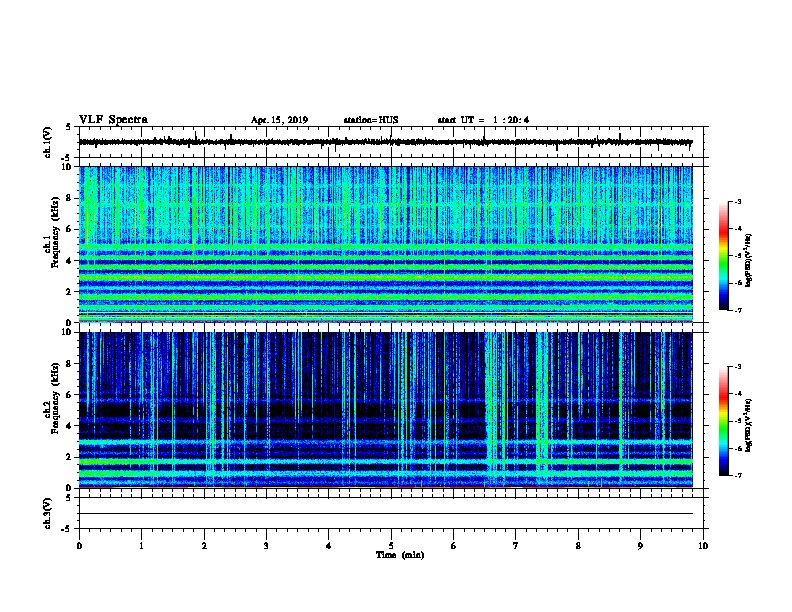Screen dimensions: 792x612
Task: Click tick label "6" on Time axis
Action: 453,545
